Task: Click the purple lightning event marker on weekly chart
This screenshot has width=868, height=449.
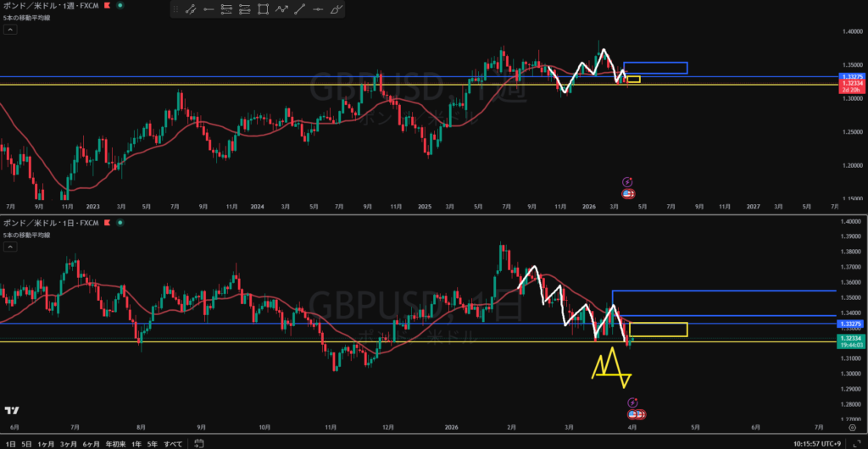Action: (x=627, y=181)
